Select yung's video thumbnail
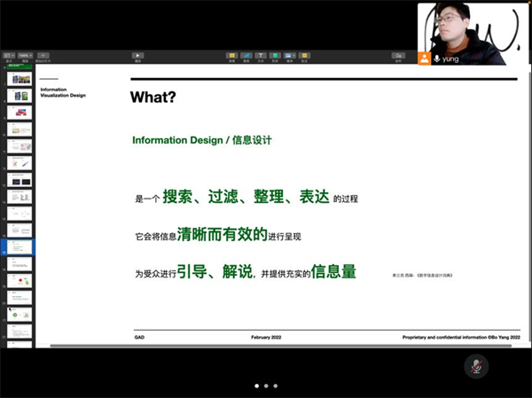The image size is (532, 398). pos(473,34)
